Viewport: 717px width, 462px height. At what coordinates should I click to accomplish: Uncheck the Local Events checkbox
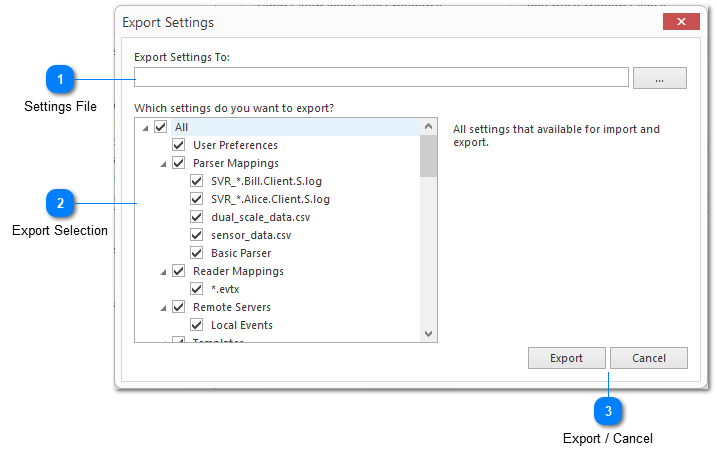pos(197,325)
